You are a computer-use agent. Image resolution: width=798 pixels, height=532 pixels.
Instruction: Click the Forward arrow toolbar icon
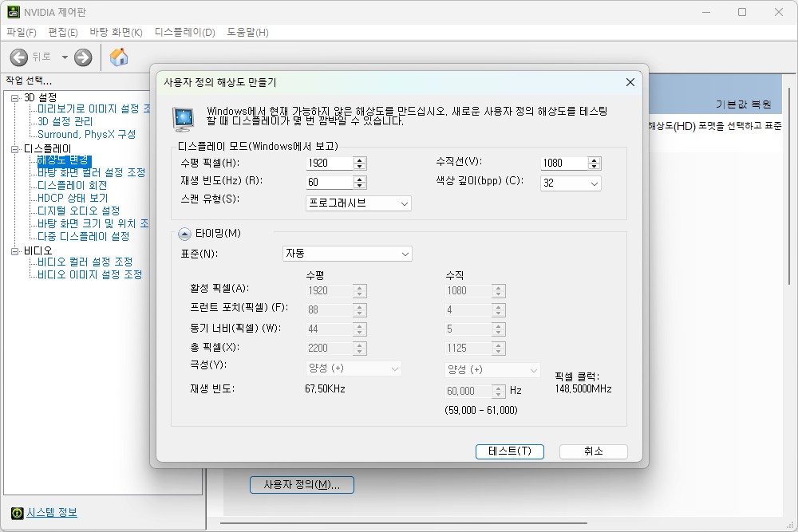click(x=83, y=57)
